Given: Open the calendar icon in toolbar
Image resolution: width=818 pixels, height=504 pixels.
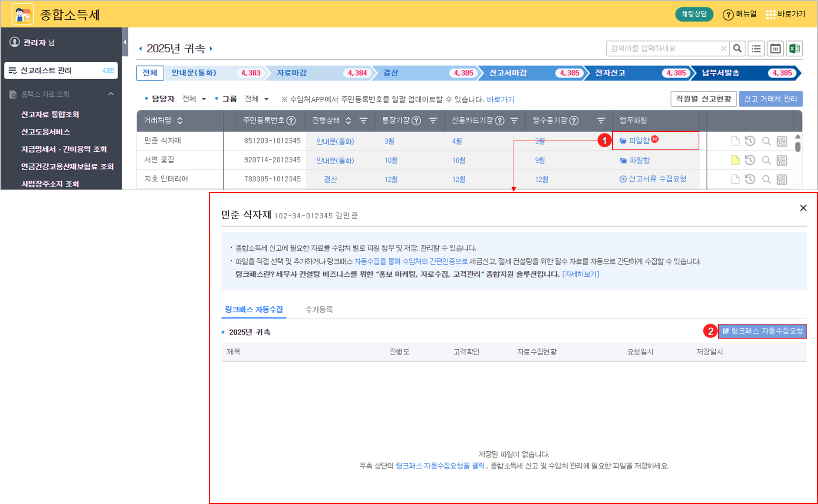Looking at the screenshot, I should pos(775,49).
